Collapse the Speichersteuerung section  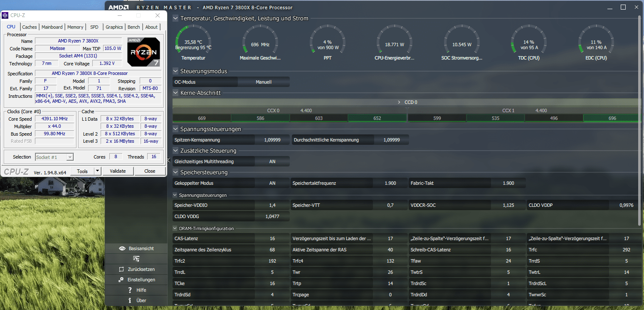175,172
